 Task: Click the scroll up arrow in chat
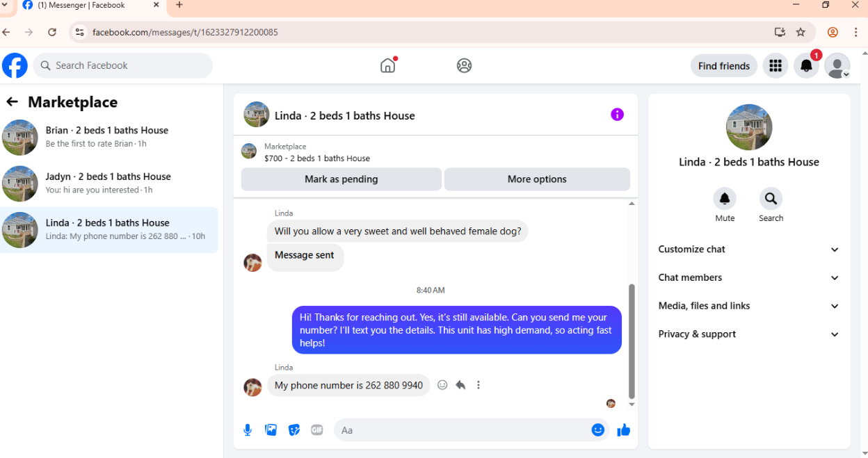click(x=632, y=204)
